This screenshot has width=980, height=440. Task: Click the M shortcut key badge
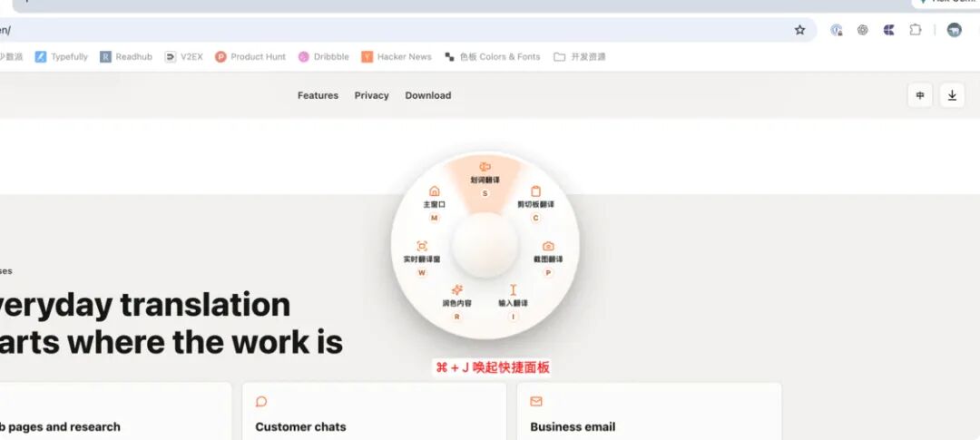(435, 218)
